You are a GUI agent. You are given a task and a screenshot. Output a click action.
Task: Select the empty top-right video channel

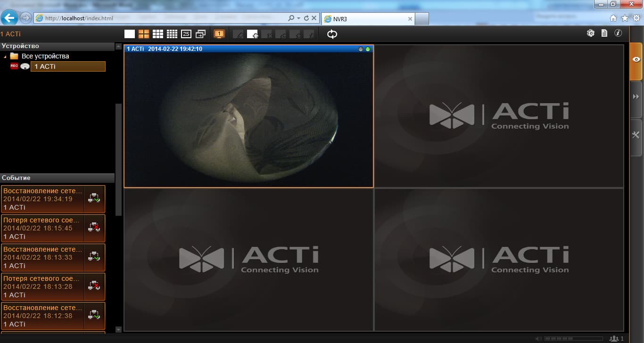click(x=499, y=116)
